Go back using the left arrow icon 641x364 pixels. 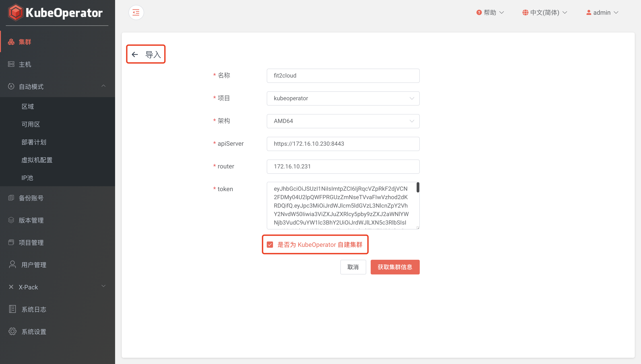[135, 54]
